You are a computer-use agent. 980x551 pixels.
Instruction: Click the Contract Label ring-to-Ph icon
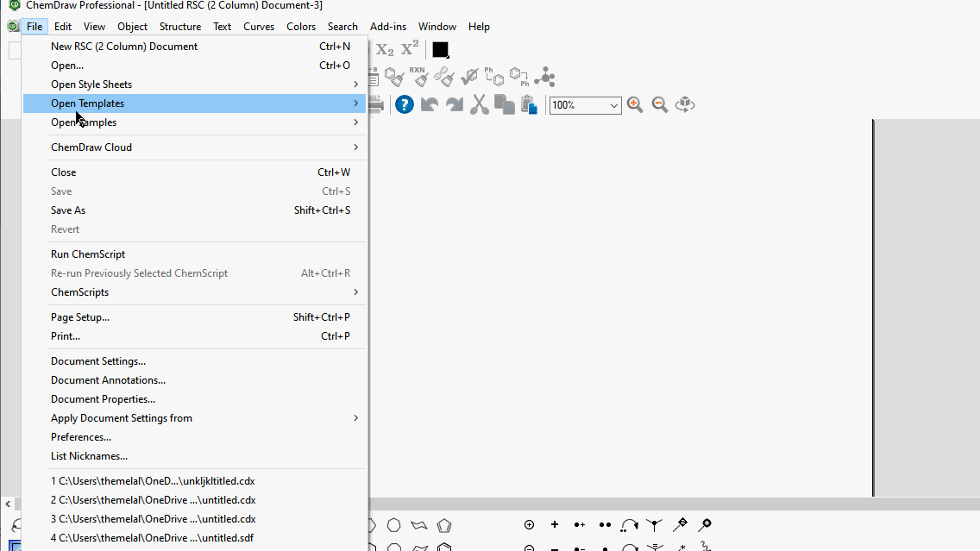[519, 77]
